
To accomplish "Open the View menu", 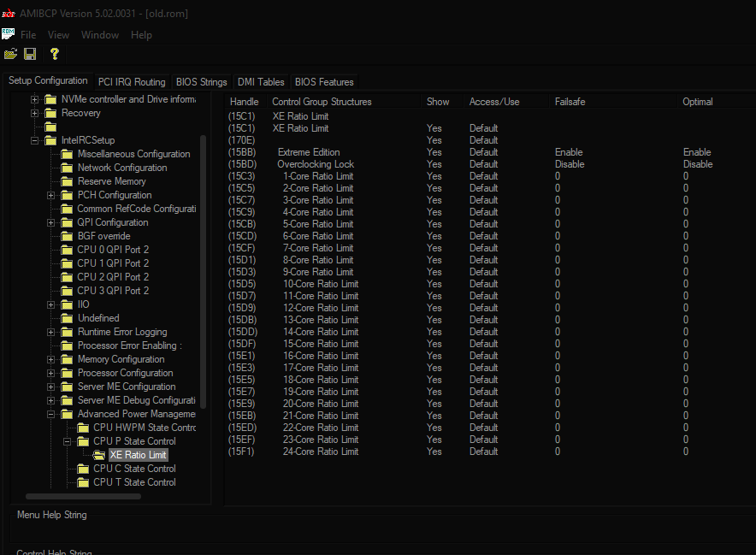I will (x=58, y=35).
